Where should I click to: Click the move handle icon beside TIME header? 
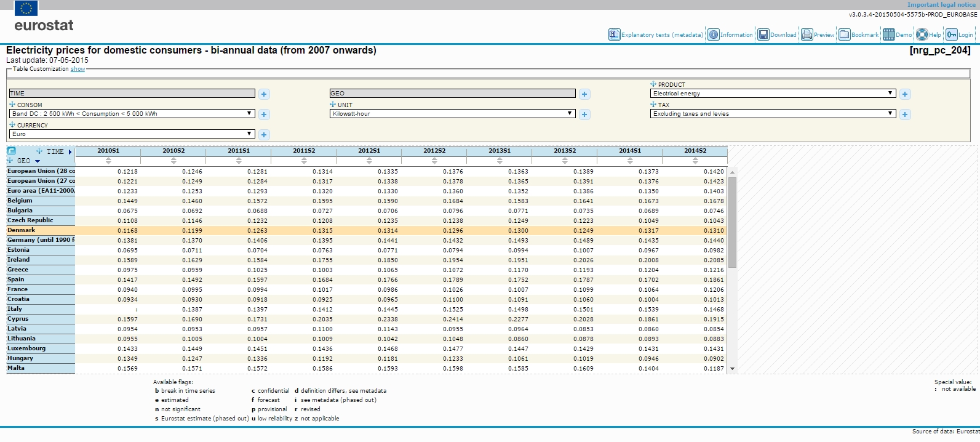(39, 151)
